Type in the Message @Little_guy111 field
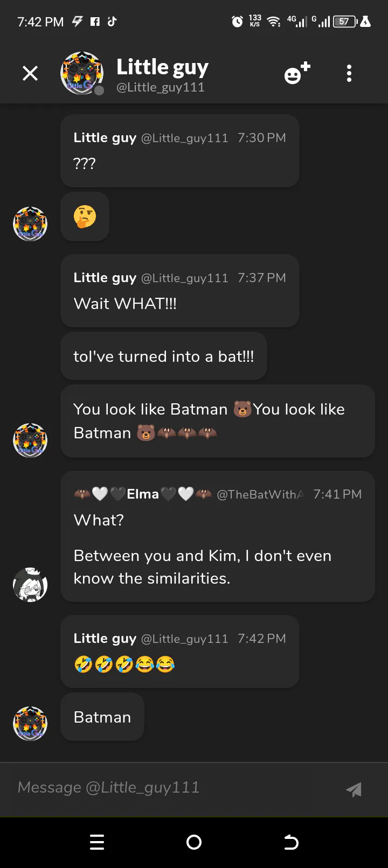This screenshot has width=388, height=868. (172, 787)
